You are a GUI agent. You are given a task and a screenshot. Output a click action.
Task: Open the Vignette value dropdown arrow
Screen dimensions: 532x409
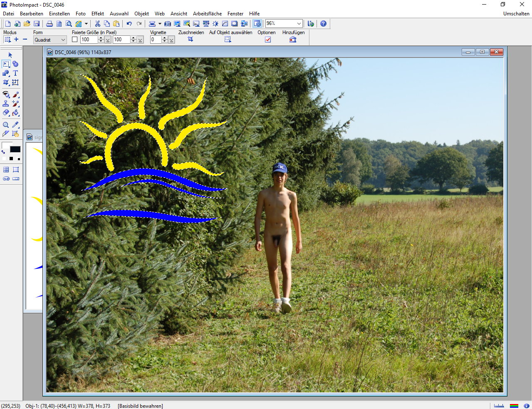(x=171, y=40)
